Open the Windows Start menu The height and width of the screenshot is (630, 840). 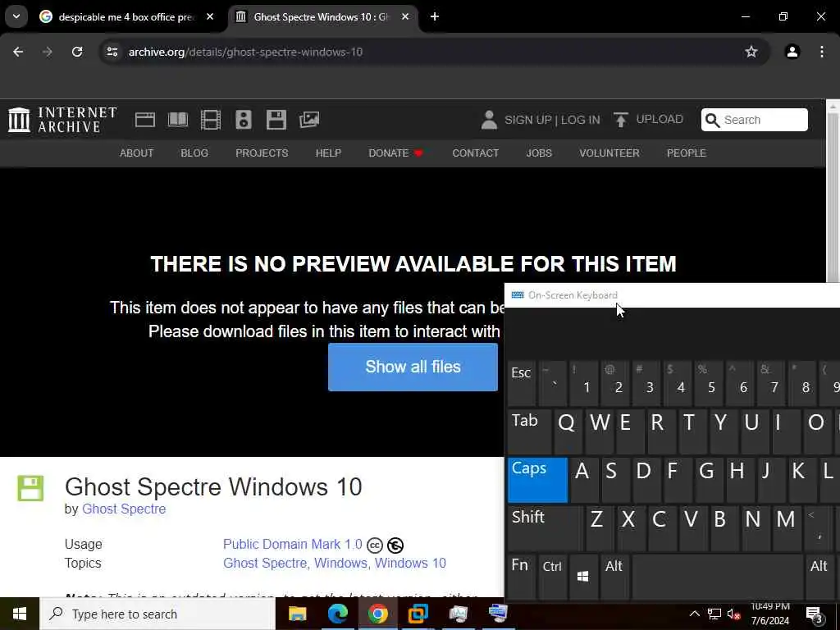click(20, 614)
